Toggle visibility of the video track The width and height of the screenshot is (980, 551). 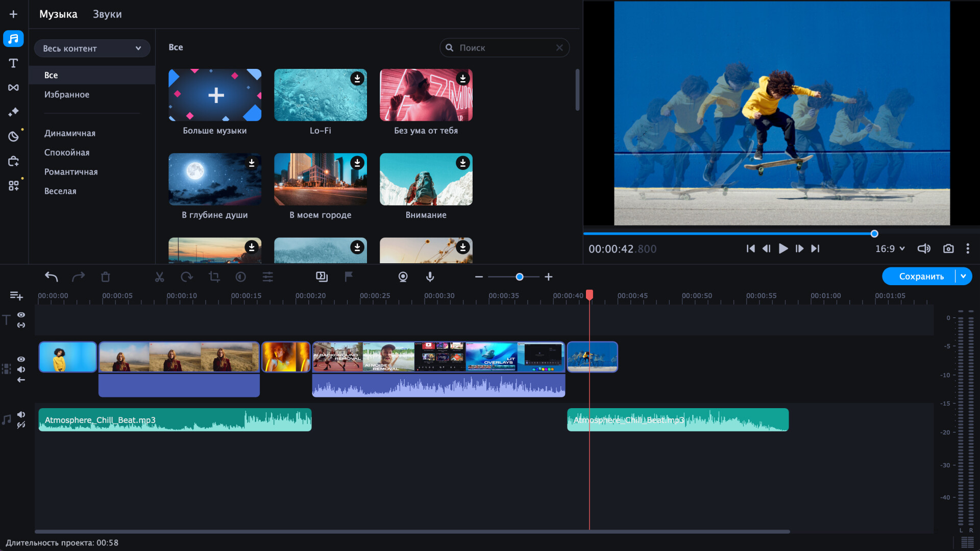[21, 359]
